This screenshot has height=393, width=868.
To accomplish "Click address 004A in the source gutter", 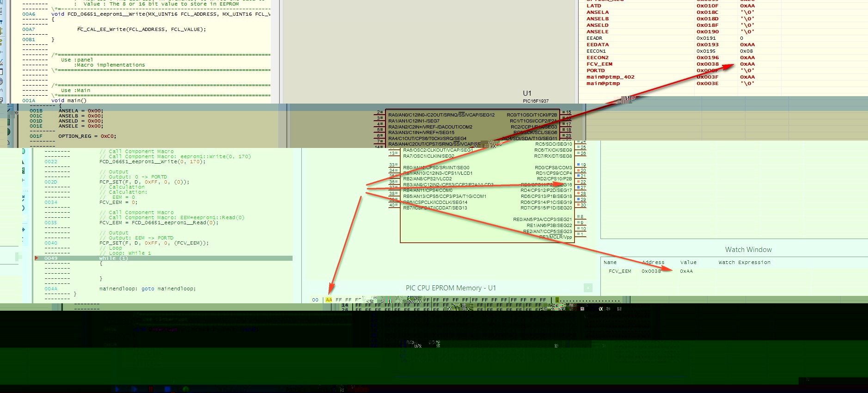I will 51,289.
